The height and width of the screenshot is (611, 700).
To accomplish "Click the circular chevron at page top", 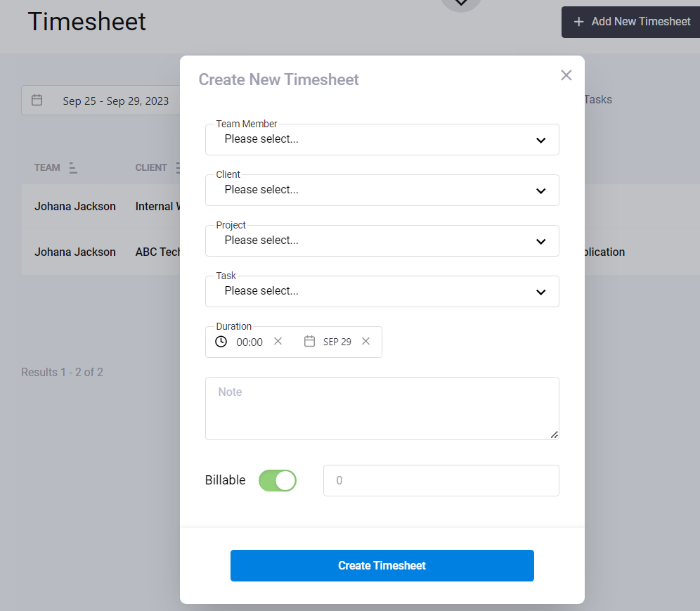I will (461, 2).
